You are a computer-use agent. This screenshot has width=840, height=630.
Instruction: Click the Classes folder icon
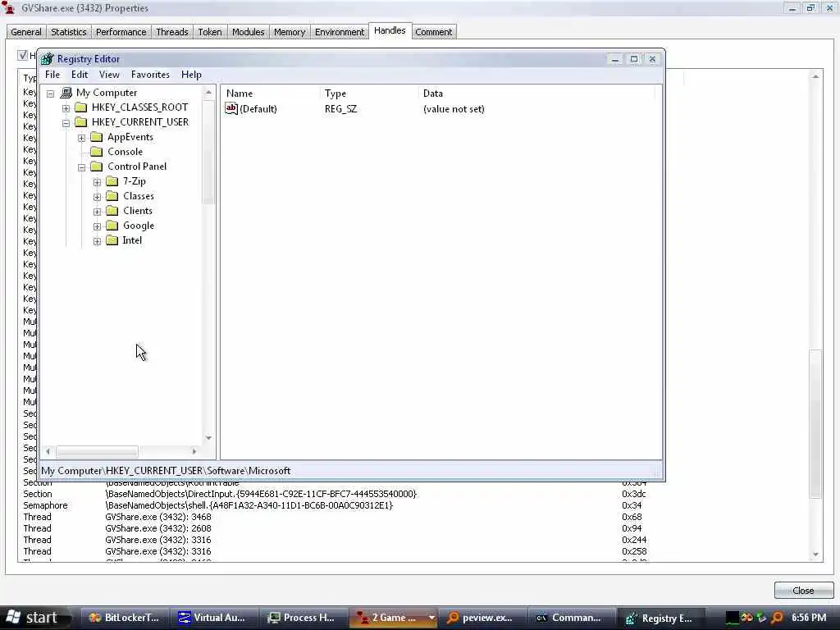tap(112, 196)
